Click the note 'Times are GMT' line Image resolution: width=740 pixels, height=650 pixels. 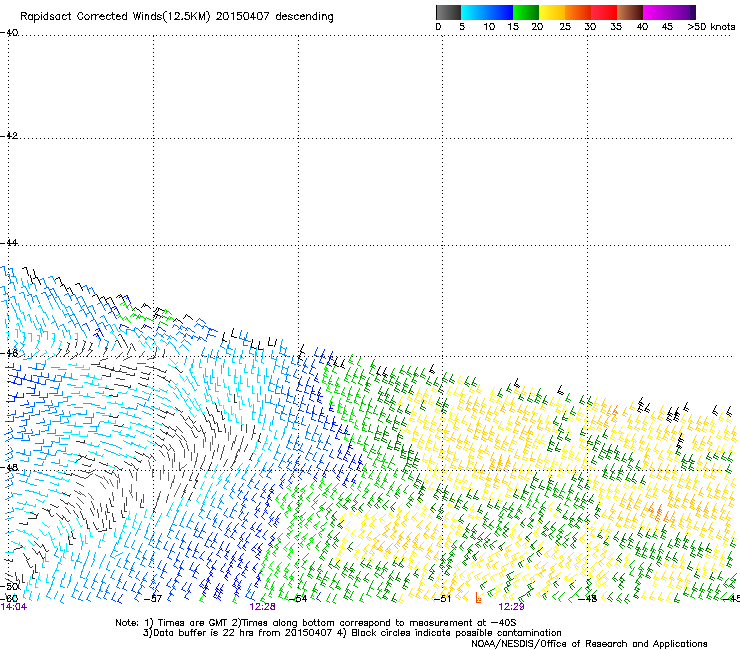[x=316, y=623]
